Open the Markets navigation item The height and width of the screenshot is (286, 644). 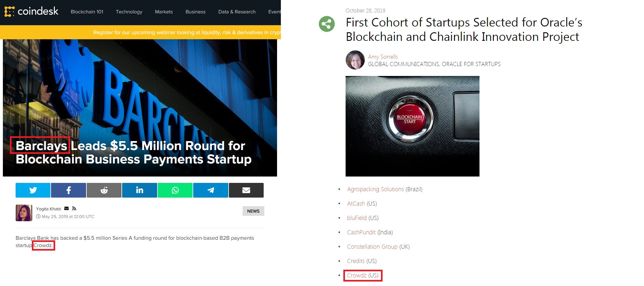coord(164,12)
